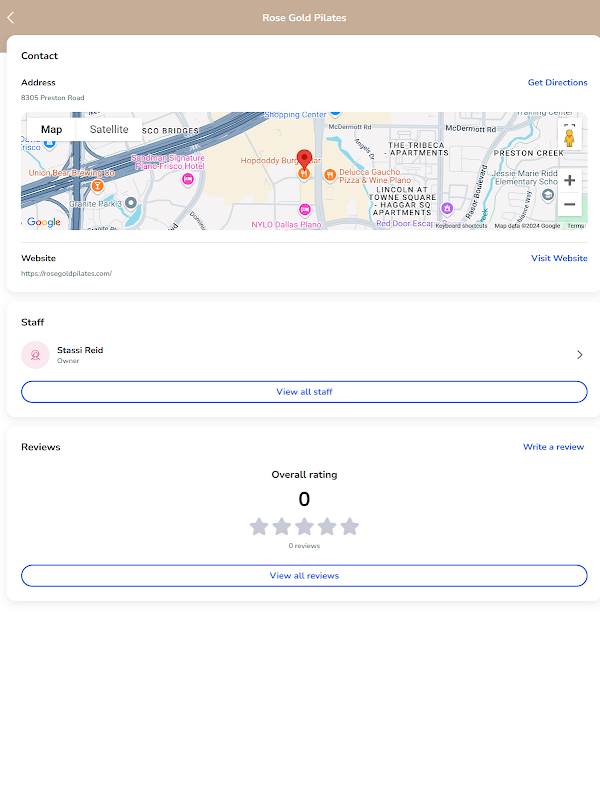Screen dimensions: 600x800
Task: Click View all reviews button
Action: [x=304, y=576]
